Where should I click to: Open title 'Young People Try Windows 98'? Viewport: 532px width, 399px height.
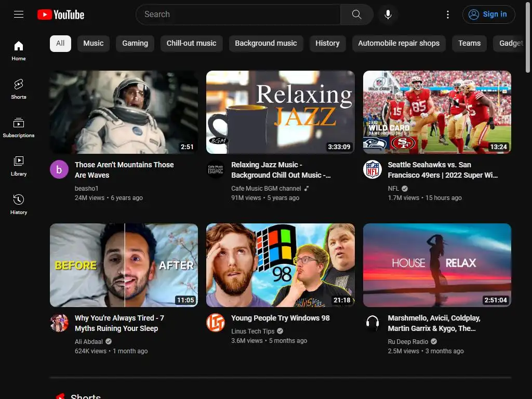click(x=280, y=318)
